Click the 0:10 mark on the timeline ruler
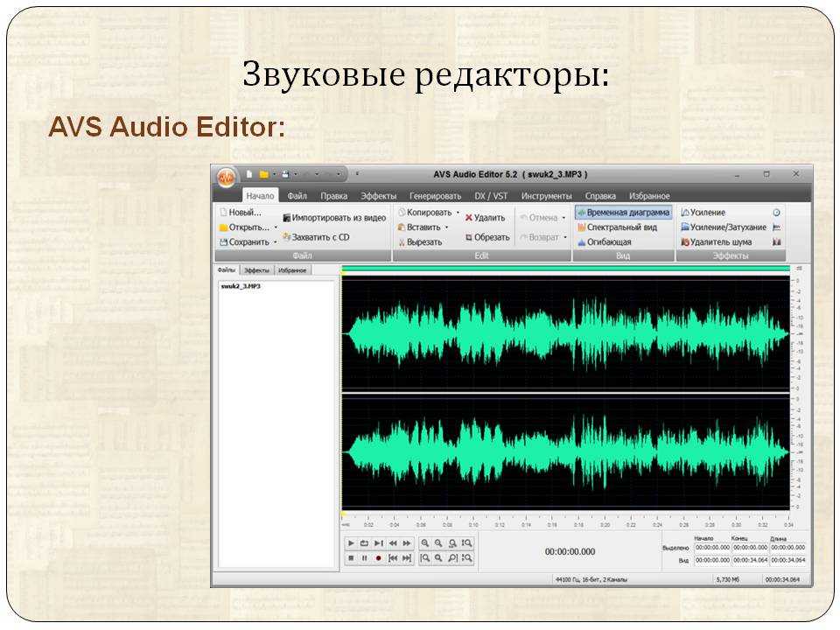This screenshot has width=840, height=630. pyautogui.click(x=473, y=524)
